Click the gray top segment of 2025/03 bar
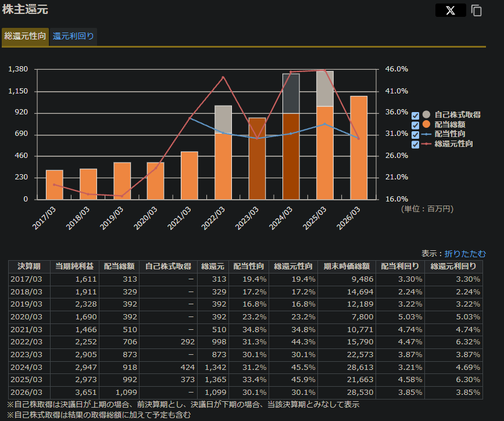The height and width of the screenshot is (421, 504). coord(324,89)
